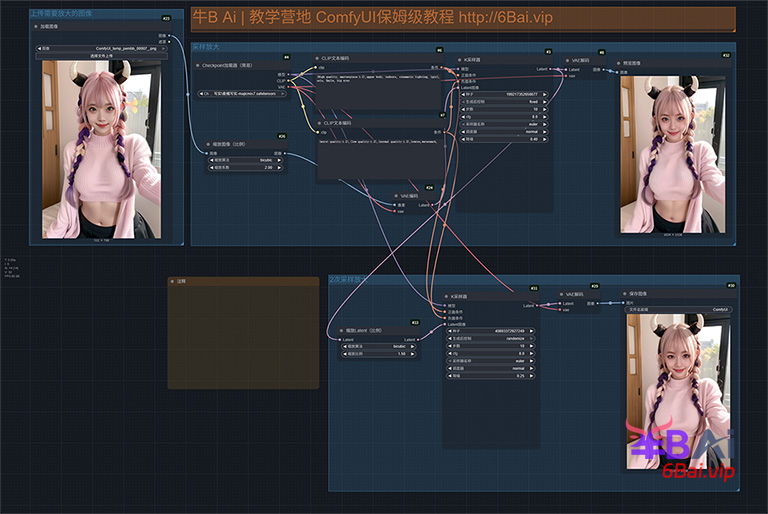
Task: Click the 降噪 0.25 value widget
Action: 491,376
